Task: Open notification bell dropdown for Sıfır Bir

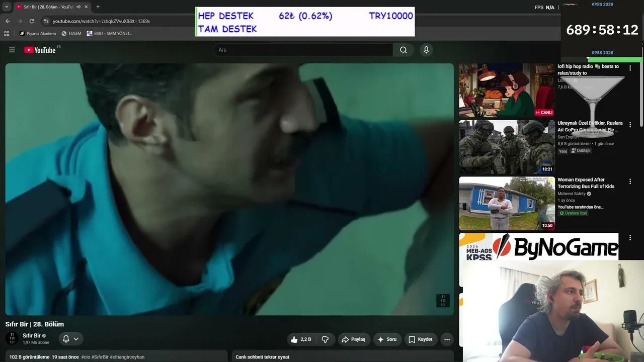Action: (x=71, y=339)
